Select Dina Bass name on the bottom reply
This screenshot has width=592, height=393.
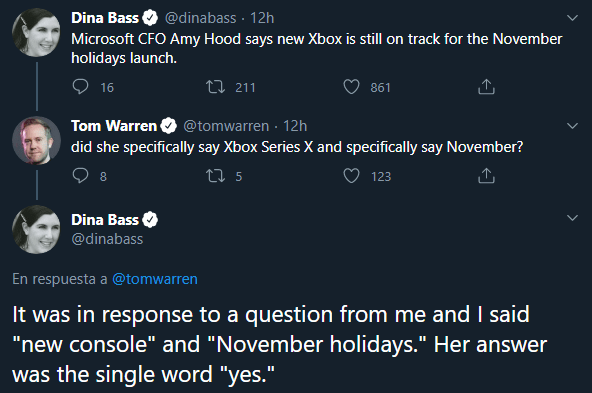pos(105,220)
